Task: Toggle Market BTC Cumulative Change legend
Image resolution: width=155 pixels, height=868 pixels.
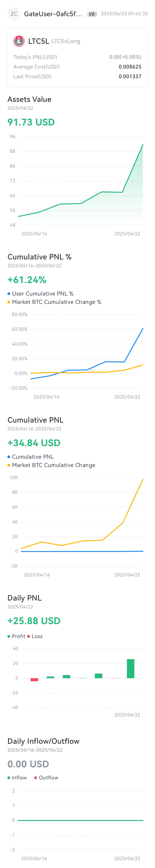Action: click(x=51, y=465)
